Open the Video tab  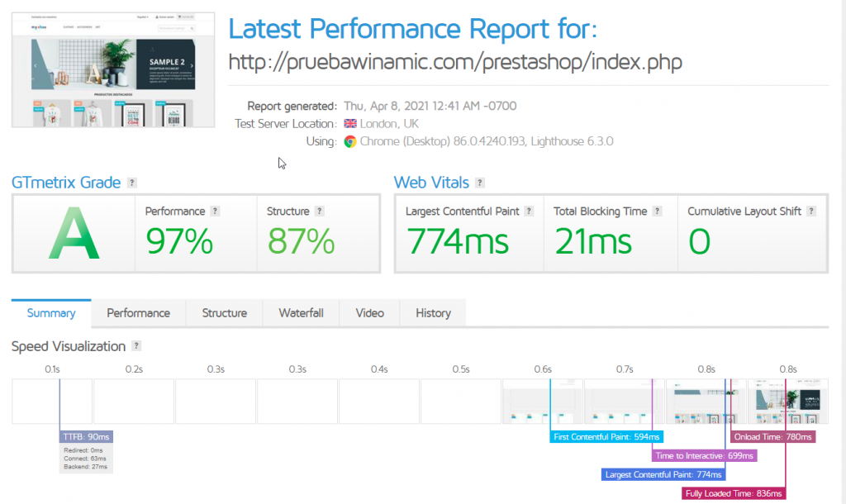(x=369, y=313)
